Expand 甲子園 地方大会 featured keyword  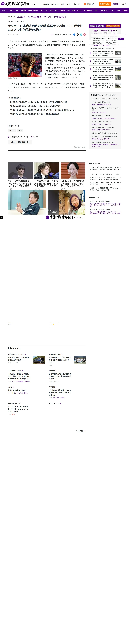(60, 17)
